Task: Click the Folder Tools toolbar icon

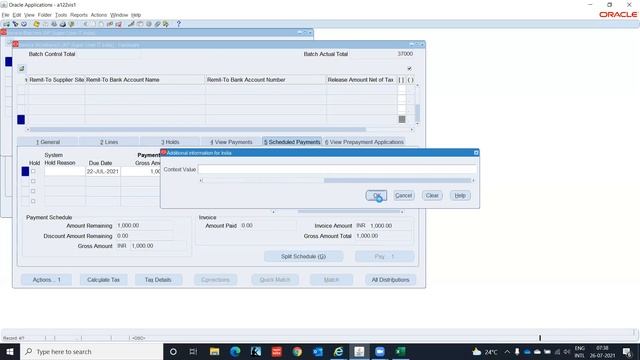Action: tap(166, 24)
